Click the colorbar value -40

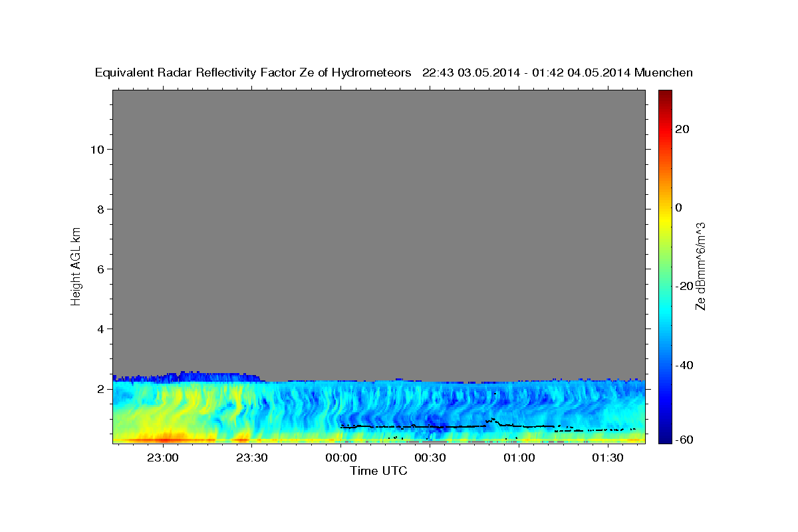tap(684, 365)
